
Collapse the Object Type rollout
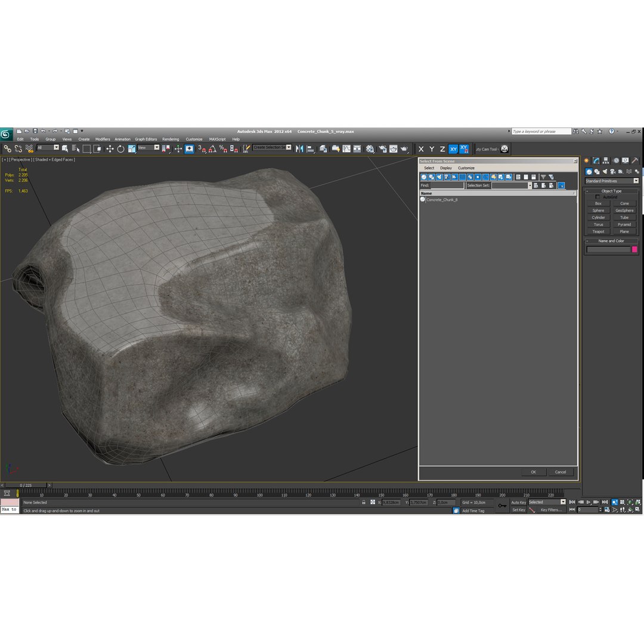point(611,191)
